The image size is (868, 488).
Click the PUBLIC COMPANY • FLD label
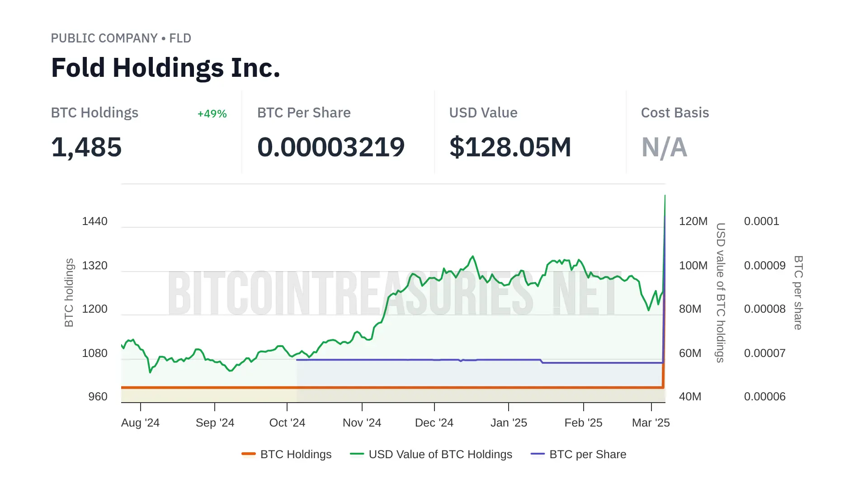point(121,38)
